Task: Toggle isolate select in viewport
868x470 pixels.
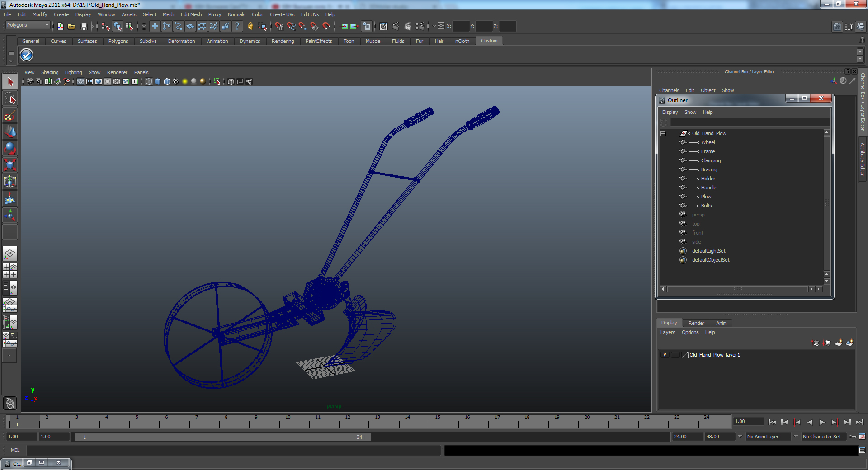Action: 217,81
